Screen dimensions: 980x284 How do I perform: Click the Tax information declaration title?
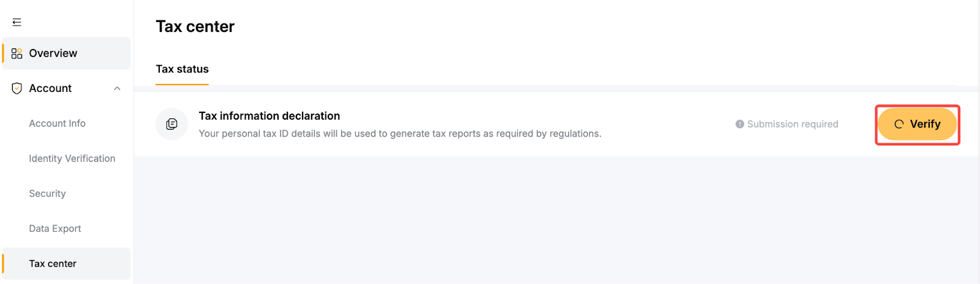coord(269,116)
